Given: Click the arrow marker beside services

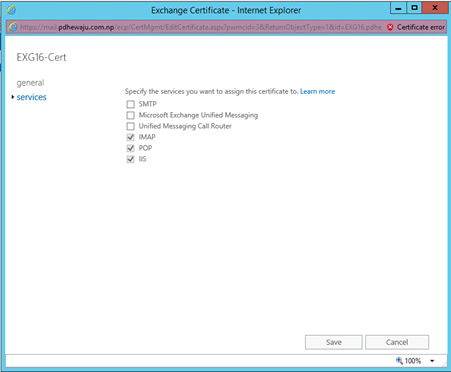Looking at the screenshot, I should tap(13, 97).
